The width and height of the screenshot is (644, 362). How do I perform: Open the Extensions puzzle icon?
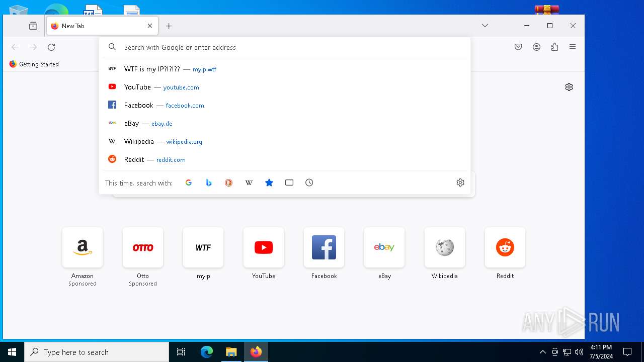(x=554, y=47)
